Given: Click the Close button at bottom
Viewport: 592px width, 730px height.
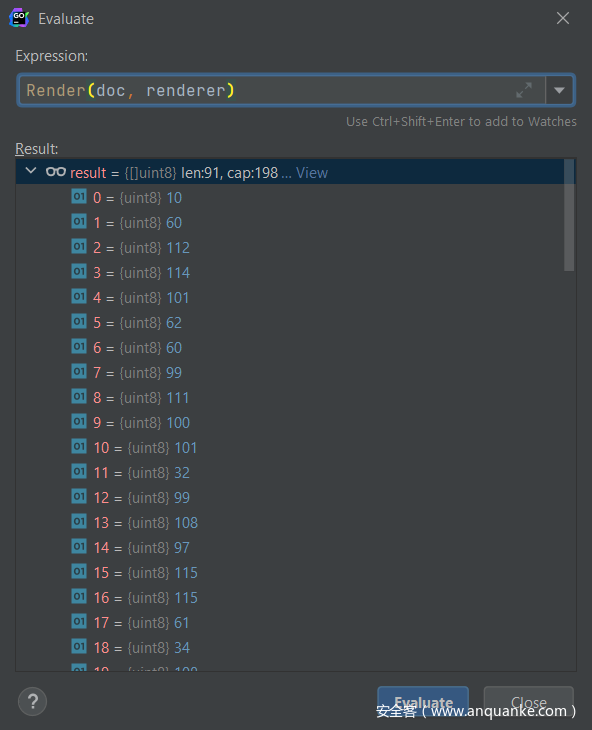Looking at the screenshot, I should click(529, 702).
